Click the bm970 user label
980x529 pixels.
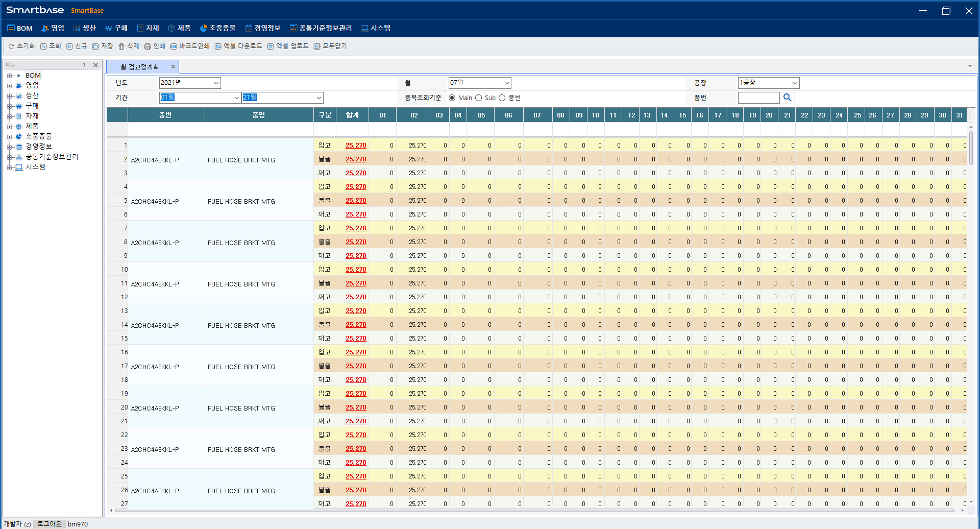click(x=78, y=524)
